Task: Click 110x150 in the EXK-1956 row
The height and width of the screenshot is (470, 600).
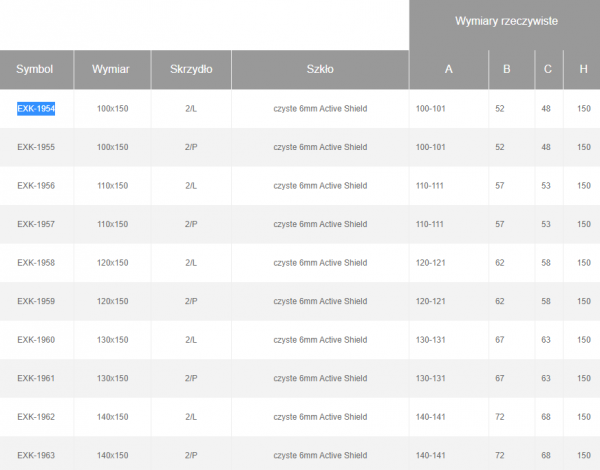Action: [x=112, y=186]
